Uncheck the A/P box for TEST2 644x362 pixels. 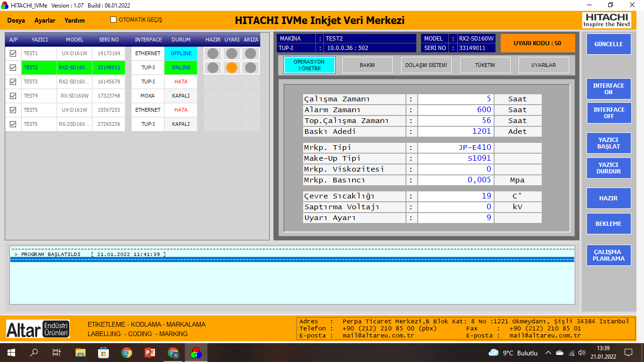(13, 67)
